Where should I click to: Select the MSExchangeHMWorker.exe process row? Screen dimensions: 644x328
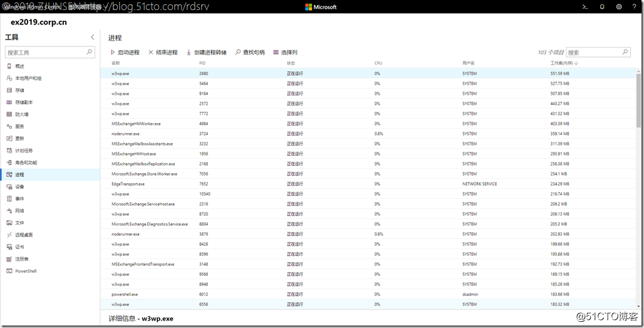click(368, 124)
